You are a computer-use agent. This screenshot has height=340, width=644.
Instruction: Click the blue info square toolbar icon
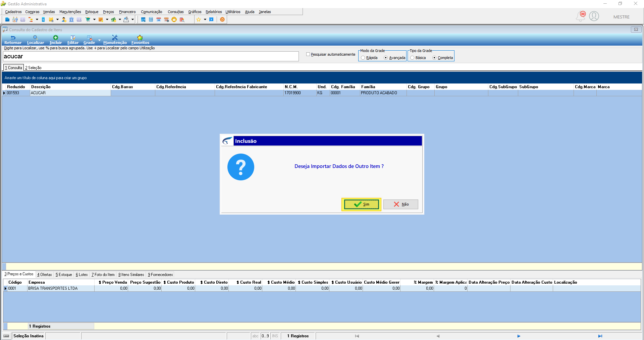click(211, 19)
